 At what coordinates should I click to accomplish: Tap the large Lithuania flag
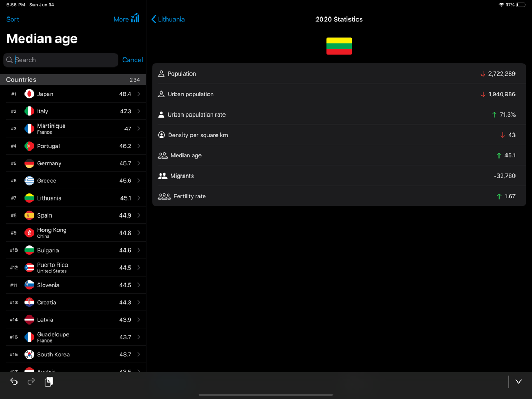(x=339, y=46)
